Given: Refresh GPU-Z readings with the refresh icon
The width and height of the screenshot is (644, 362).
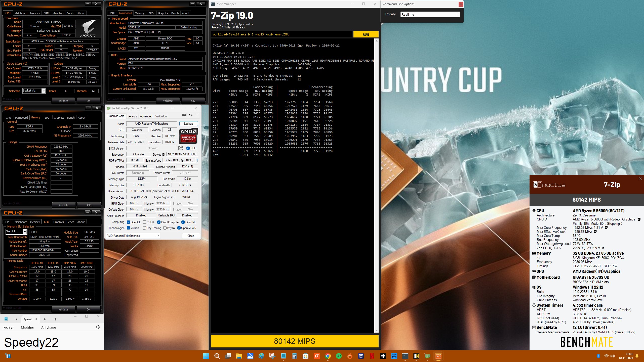Looking at the screenshot, I should point(191,115).
